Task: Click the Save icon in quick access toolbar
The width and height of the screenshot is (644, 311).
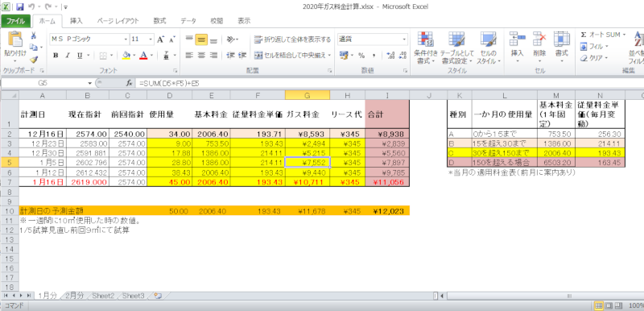Action: tap(20, 7)
